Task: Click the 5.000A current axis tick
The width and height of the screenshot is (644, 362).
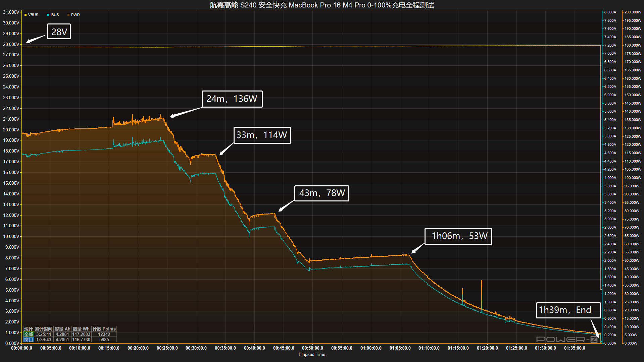Action: click(610, 136)
